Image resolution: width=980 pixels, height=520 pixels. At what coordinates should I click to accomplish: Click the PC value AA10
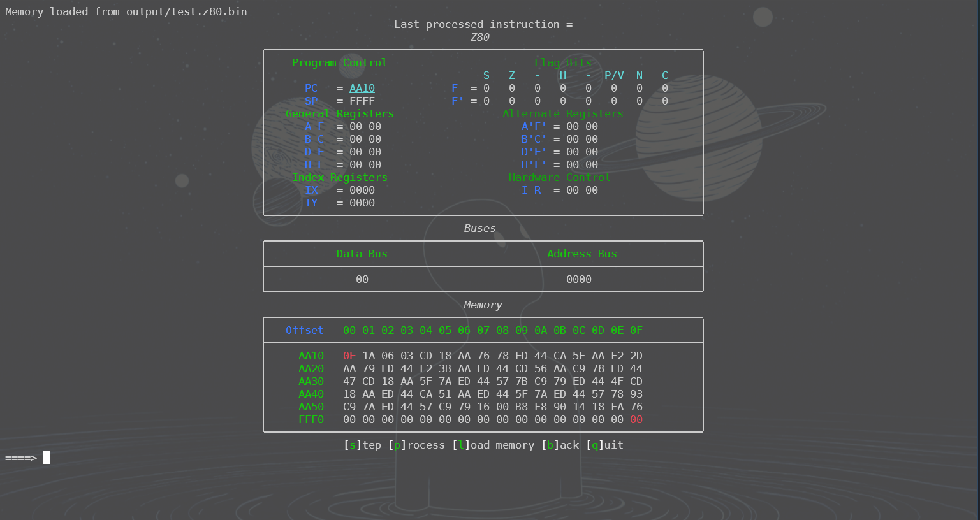pos(362,88)
